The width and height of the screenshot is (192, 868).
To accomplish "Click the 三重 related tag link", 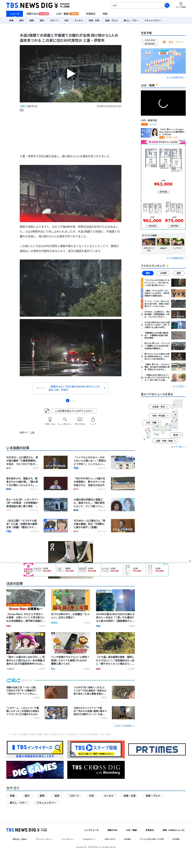I will click(32, 432).
